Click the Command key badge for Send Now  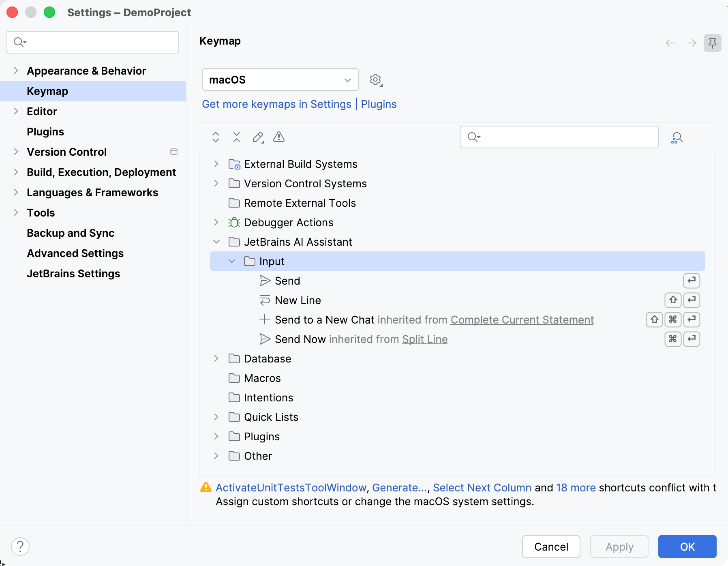coord(673,339)
